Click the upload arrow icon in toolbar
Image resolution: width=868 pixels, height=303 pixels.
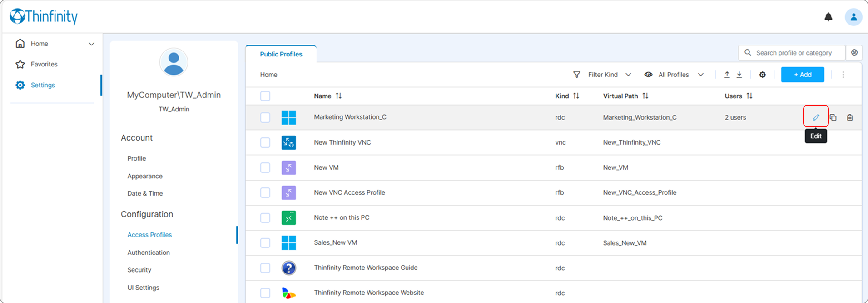727,75
